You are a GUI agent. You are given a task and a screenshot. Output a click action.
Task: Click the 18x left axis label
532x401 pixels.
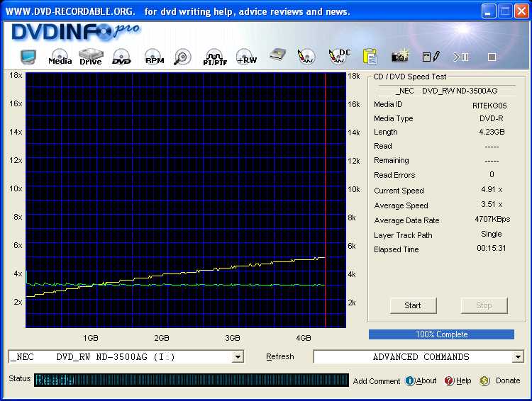(x=16, y=75)
